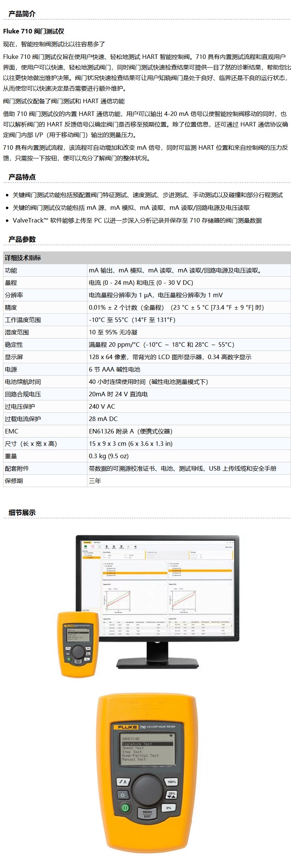Click the value 10 至 95% 无冷凝
The width and height of the screenshot is (291, 868).
[113, 332]
